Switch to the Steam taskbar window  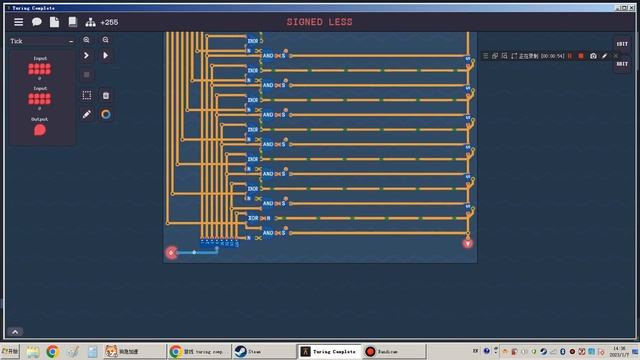(x=264, y=351)
